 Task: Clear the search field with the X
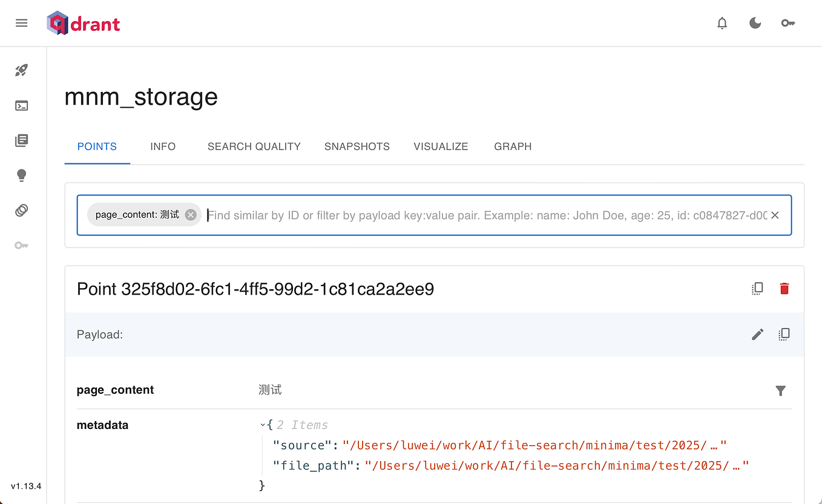(x=775, y=215)
